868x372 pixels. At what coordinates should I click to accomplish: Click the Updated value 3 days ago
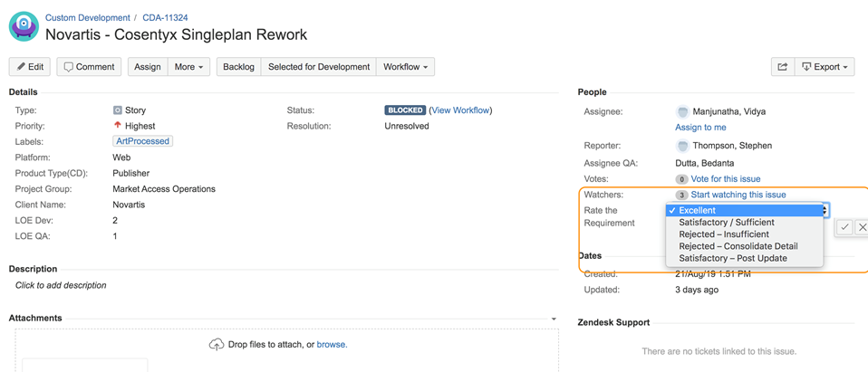(697, 289)
